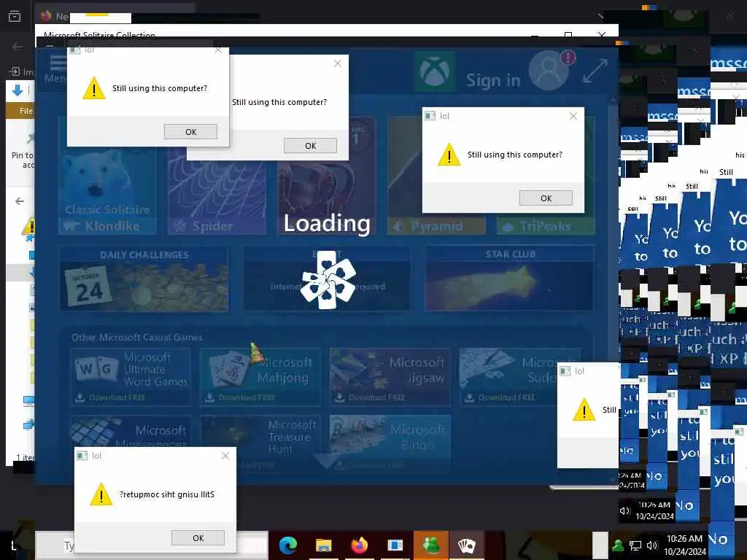Click the profile avatar icon in Solitaire
This screenshot has height=560, width=747.
549,71
